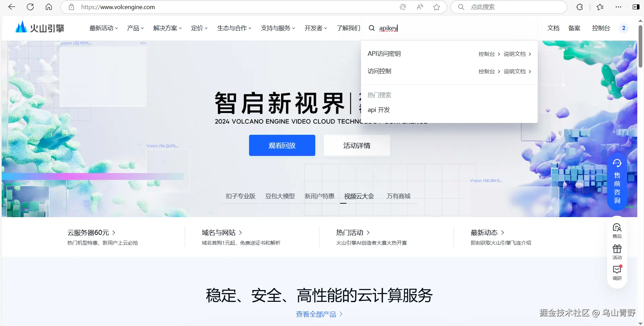Image resolution: width=644 pixels, height=326 pixels.
Task: Open the pre-sales consultation headset widget
Action: point(617,182)
